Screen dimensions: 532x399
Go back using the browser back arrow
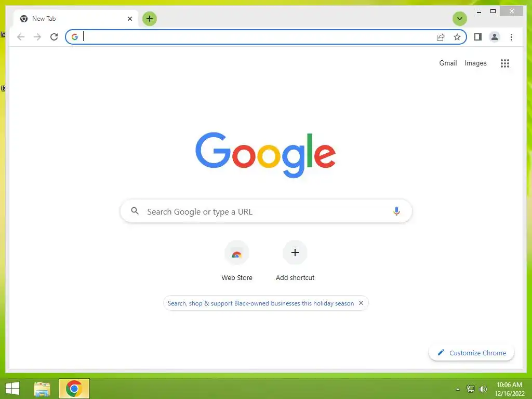pyautogui.click(x=21, y=37)
